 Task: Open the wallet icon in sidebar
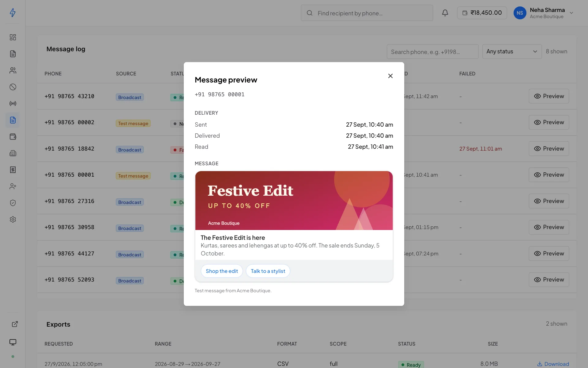coord(13,136)
